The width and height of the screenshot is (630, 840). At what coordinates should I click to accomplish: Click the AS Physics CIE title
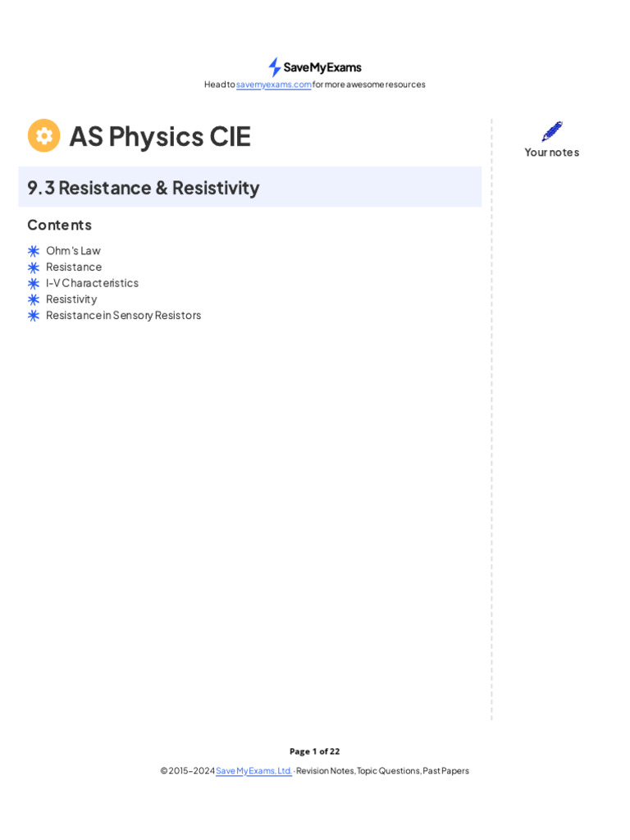pos(160,136)
